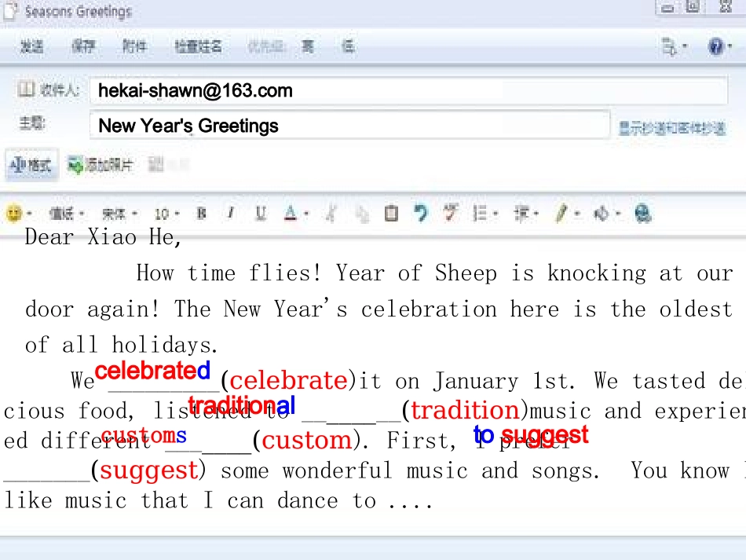746x560 pixels.
Task: Click the icon left of the globe
Action: pos(601,213)
